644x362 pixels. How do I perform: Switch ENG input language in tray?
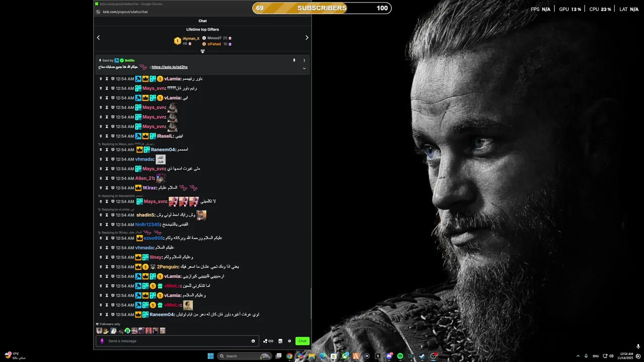click(x=596, y=356)
